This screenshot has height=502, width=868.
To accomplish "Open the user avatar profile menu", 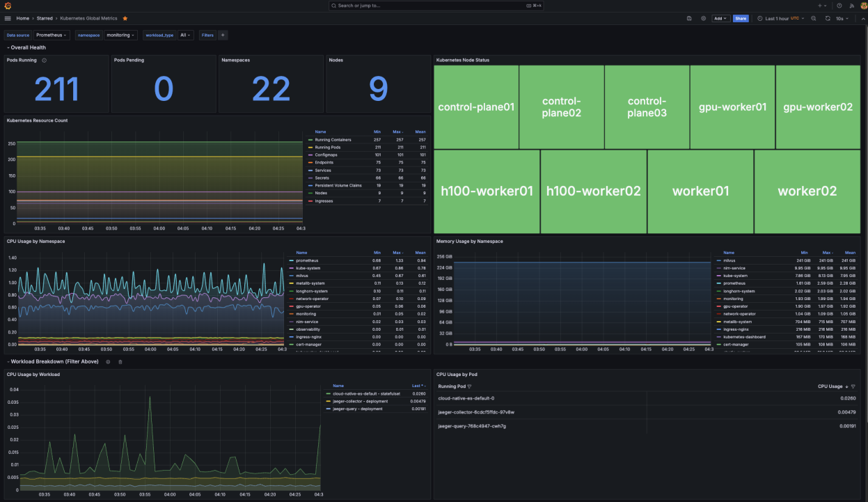I will (x=863, y=6).
